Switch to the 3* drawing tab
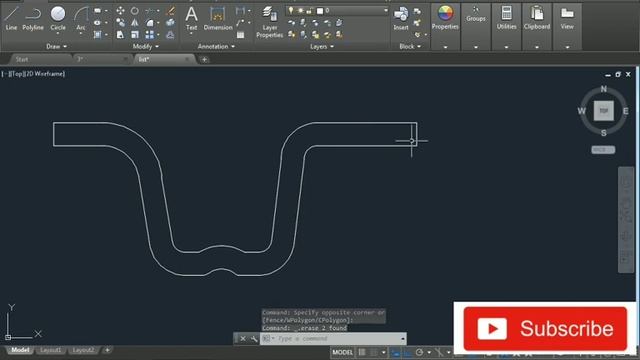Viewport: 640px width, 360px height. tap(80, 59)
